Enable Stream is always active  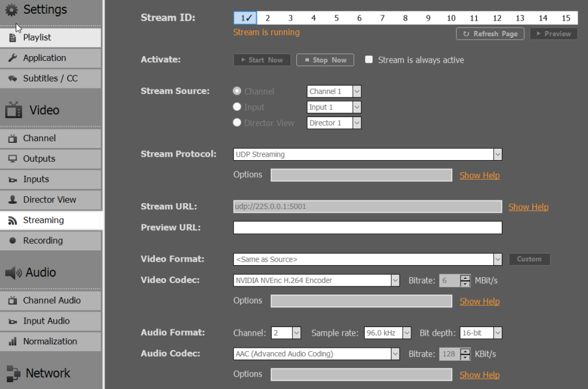(x=369, y=60)
